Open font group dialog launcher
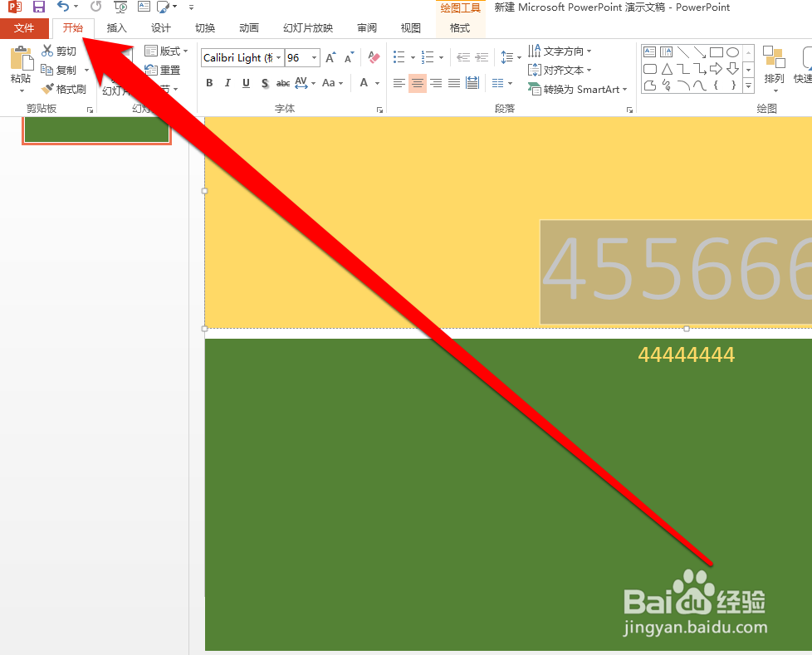The width and height of the screenshot is (812, 655). click(x=379, y=110)
